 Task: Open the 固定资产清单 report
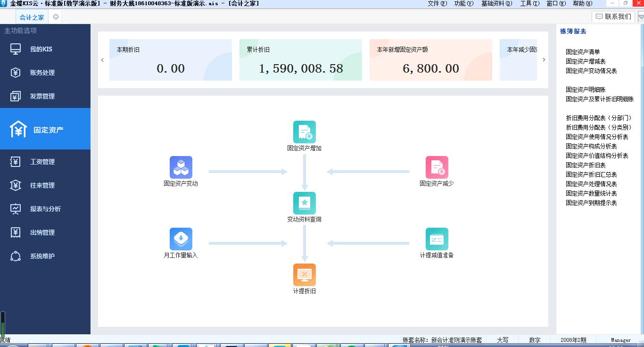pos(583,52)
